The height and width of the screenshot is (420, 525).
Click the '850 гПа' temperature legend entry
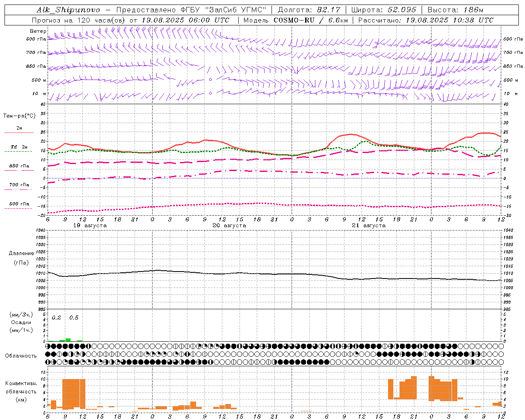tap(19, 166)
